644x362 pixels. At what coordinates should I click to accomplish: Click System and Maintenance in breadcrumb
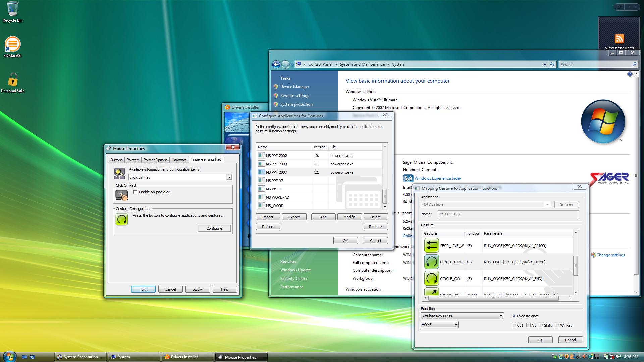coord(362,64)
